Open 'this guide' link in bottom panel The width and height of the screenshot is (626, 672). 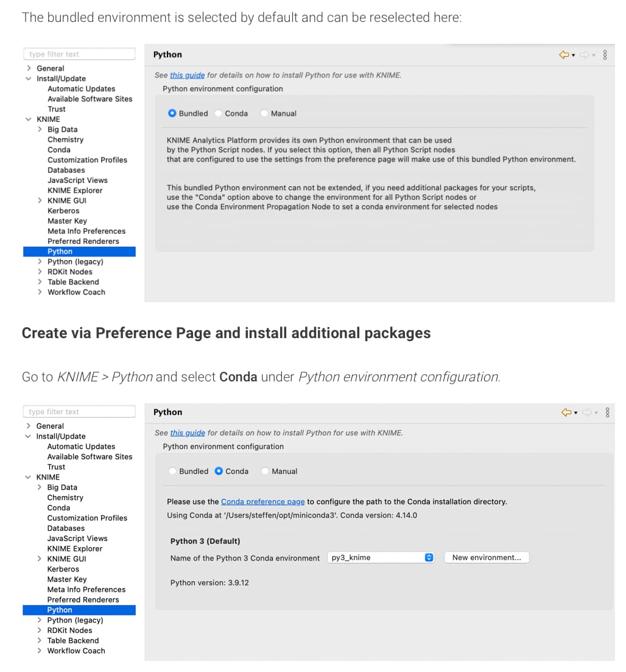pos(188,433)
